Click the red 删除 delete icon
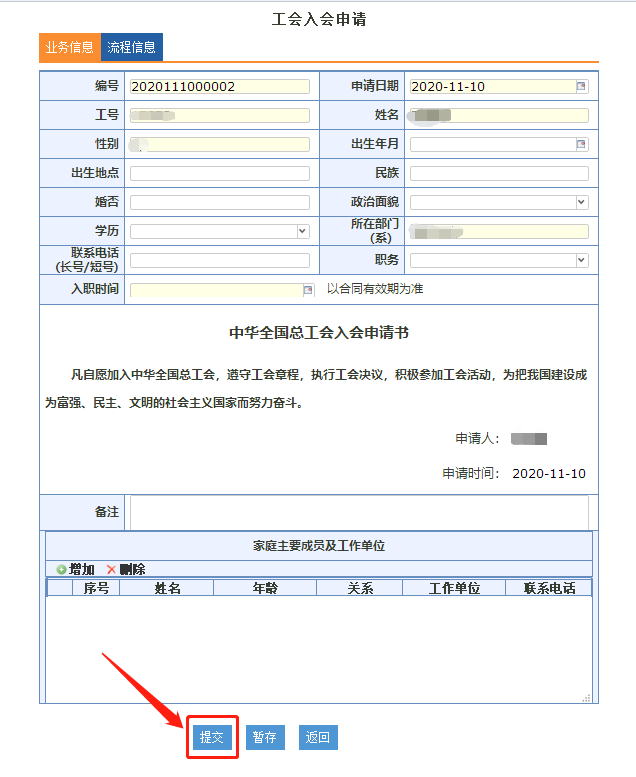Image resolution: width=636 pixels, height=777 pixels. (x=111, y=570)
